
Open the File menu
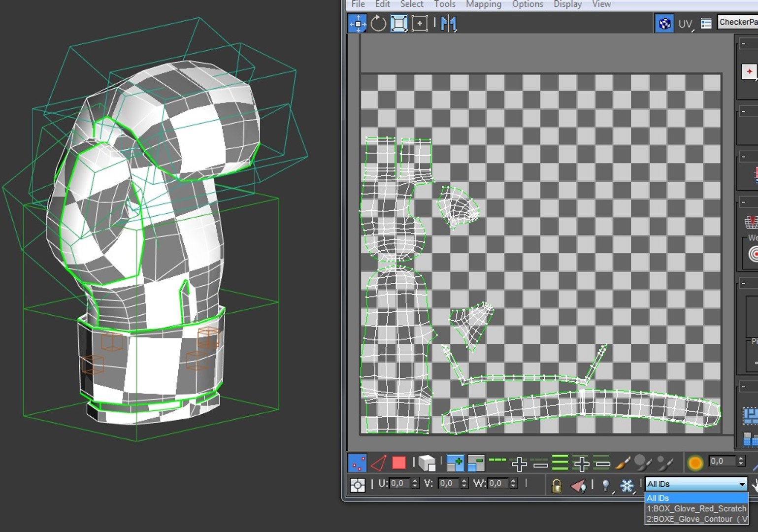tap(358, 4)
